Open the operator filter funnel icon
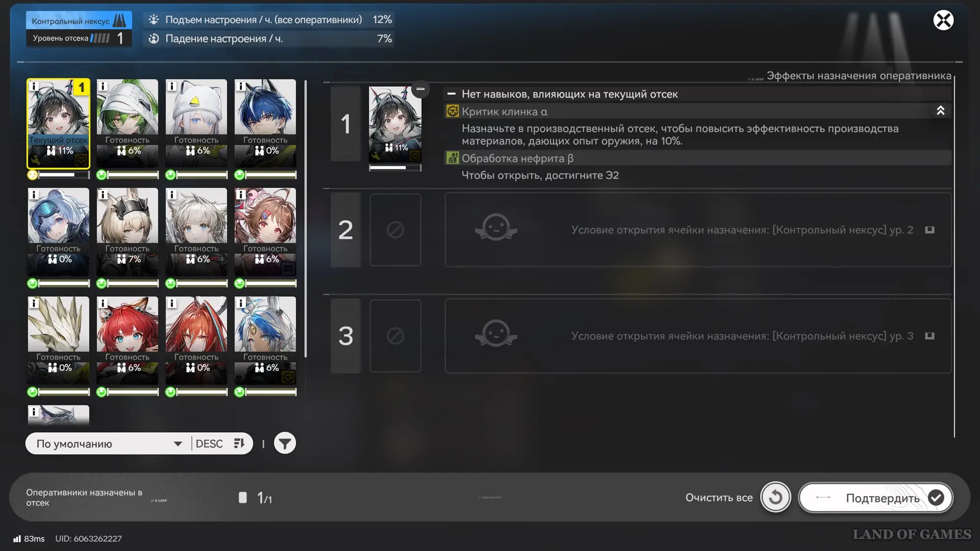Image resolution: width=980 pixels, height=551 pixels. 285,443
